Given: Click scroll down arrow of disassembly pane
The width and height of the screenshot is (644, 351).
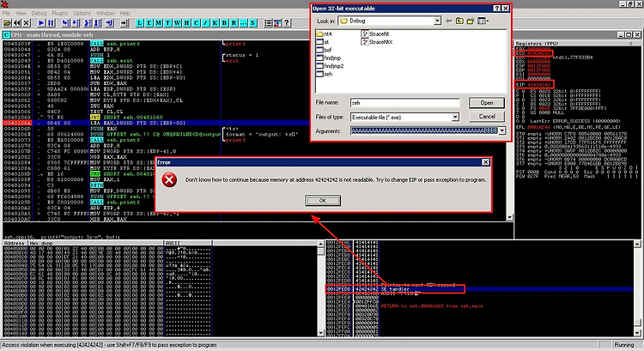Looking at the screenshot, I should click(510, 218).
